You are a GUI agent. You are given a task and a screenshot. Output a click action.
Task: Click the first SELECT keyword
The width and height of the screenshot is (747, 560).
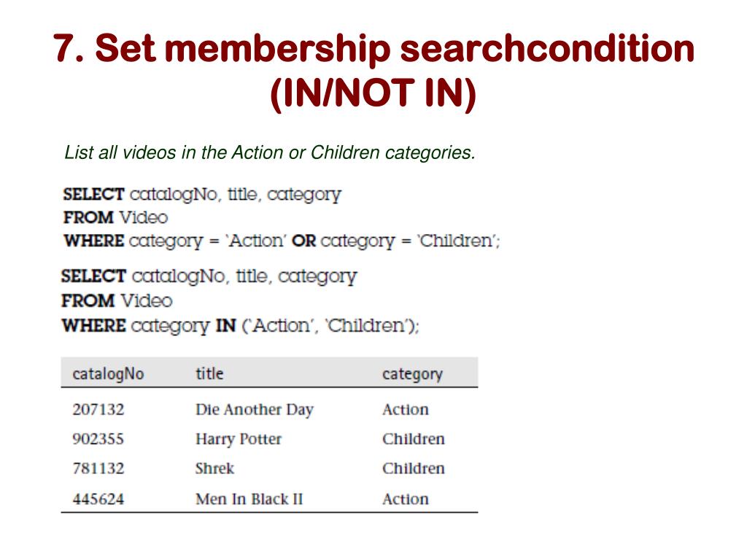pyautogui.click(x=93, y=194)
